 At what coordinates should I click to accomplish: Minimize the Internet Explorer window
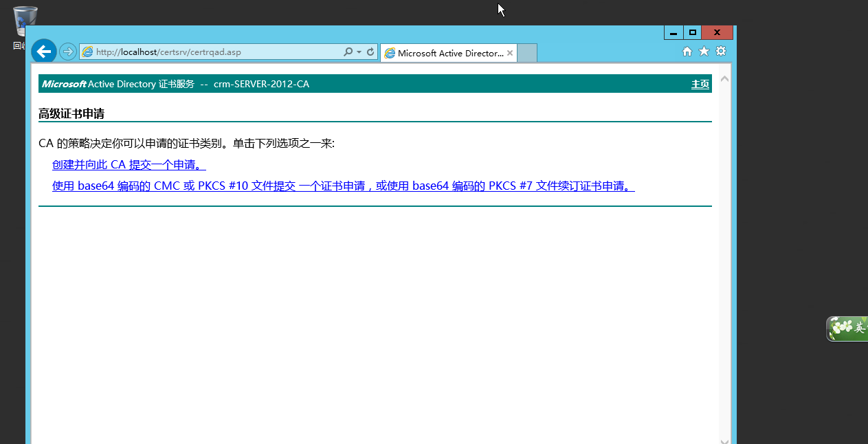point(674,32)
